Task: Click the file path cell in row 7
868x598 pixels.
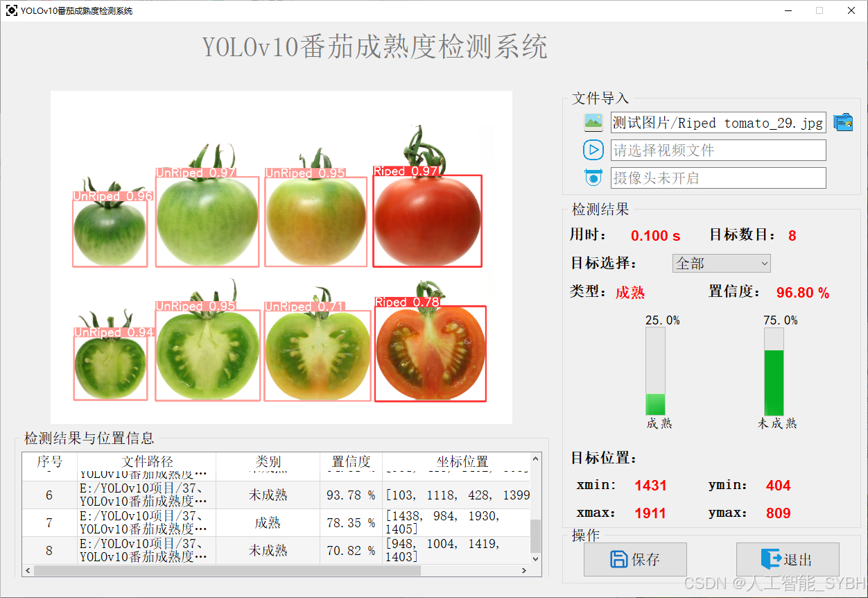Action: pos(147,523)
